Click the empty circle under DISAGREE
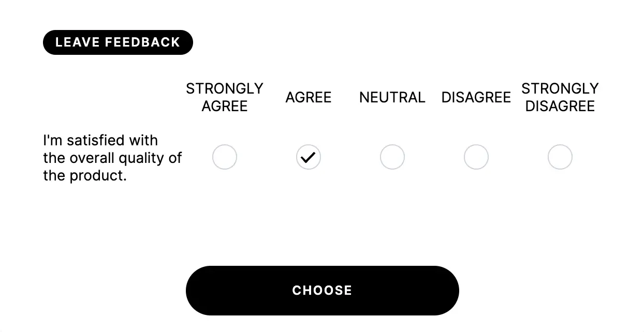The image size is (644, 332). [x=476, y=157]
